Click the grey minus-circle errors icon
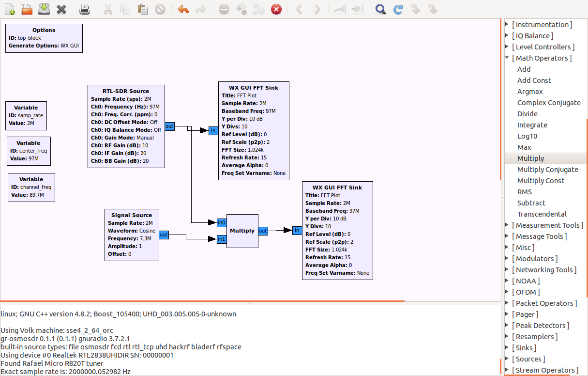Viewport: 588px width, 376px height. (x=224, y=9)
